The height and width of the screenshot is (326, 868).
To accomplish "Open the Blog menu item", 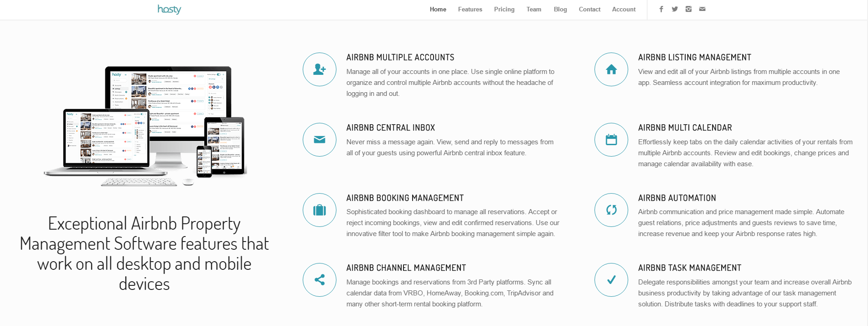I will [560, 9].
